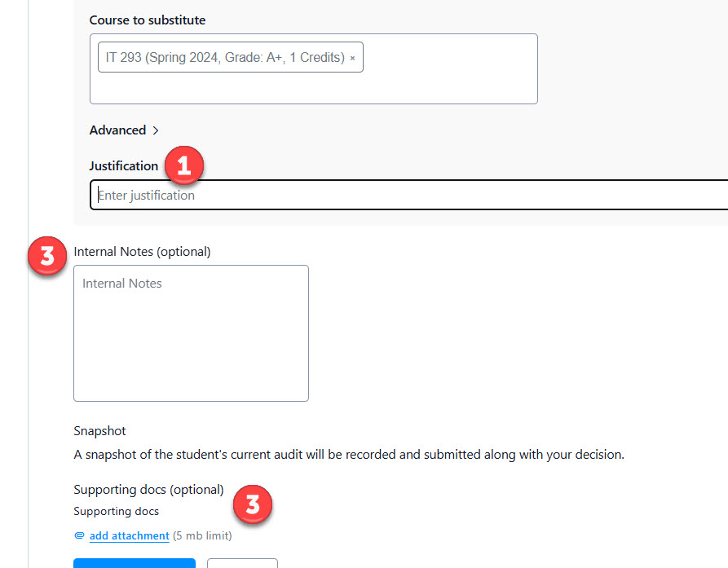Click the Course to substitute label
Viewport: 728px width, 568px height.
148,20
